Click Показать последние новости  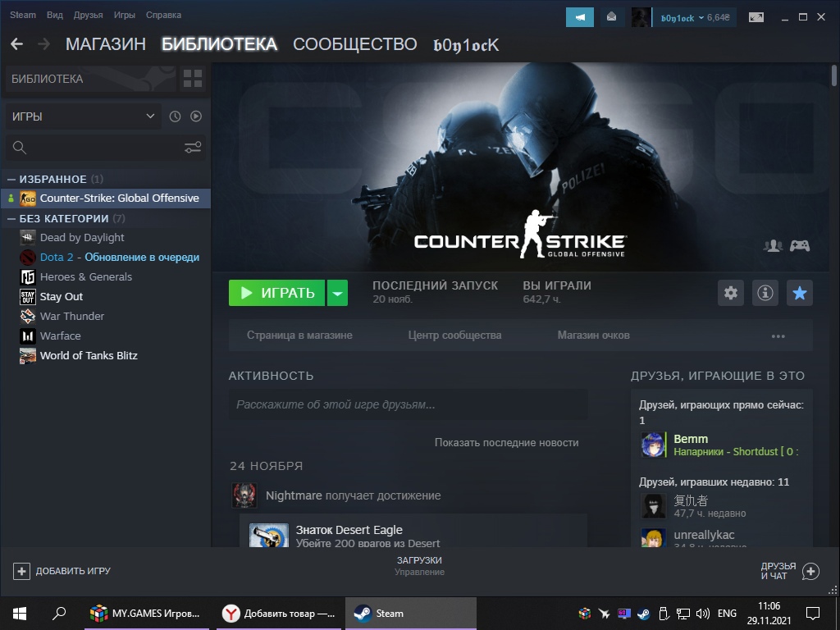(506, 442)
